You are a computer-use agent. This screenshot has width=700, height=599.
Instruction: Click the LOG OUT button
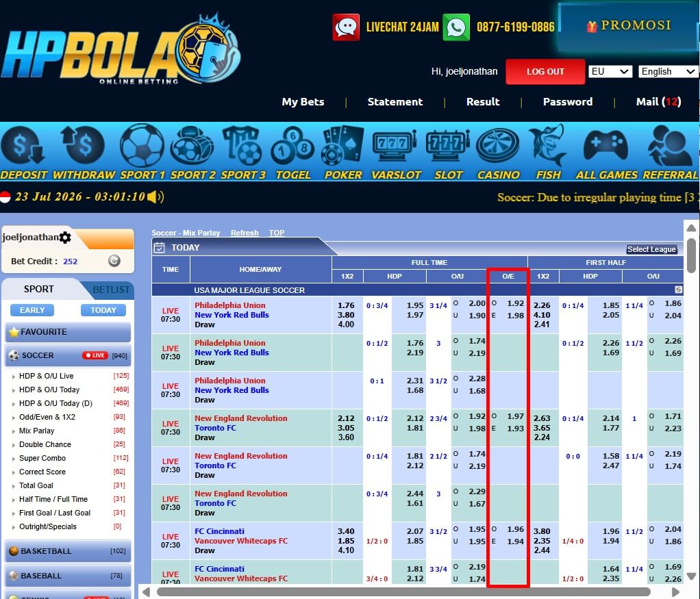coord(545,71)
